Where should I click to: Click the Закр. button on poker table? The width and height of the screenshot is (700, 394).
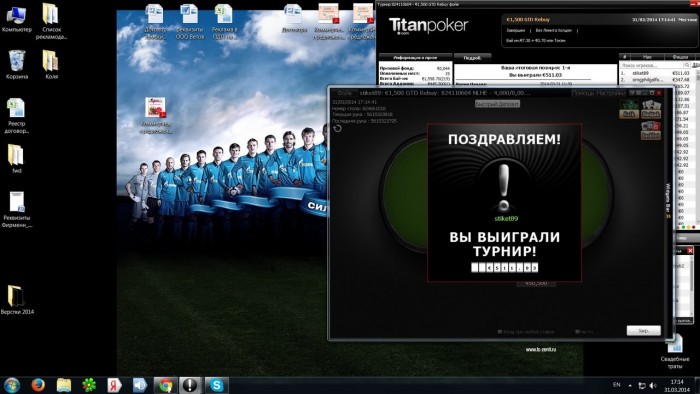click(x=643, y=330)
